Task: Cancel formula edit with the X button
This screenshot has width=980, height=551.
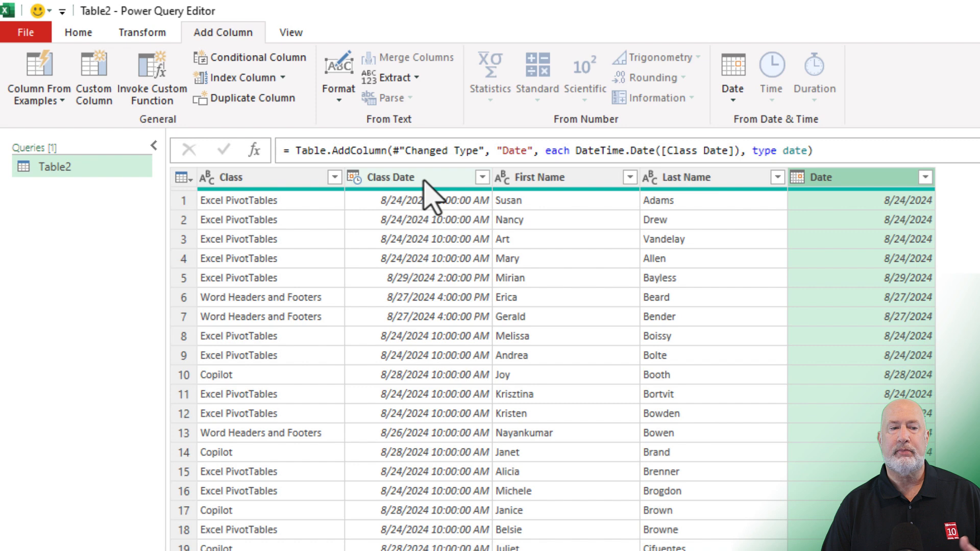Action: tap(189, 150)
